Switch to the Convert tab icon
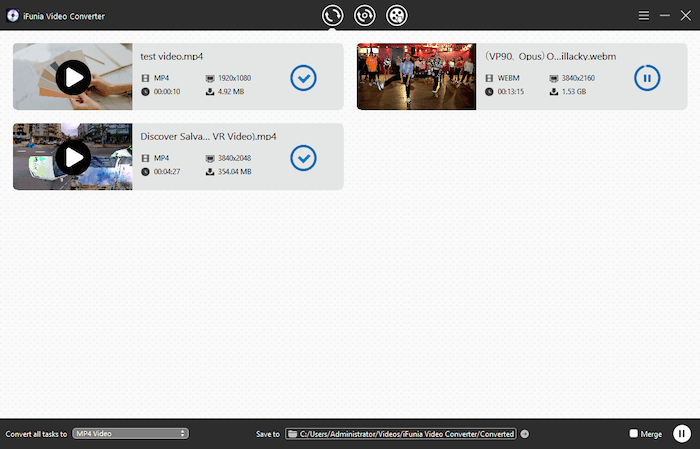Screen dimensions: 700x449 point(332,15)
